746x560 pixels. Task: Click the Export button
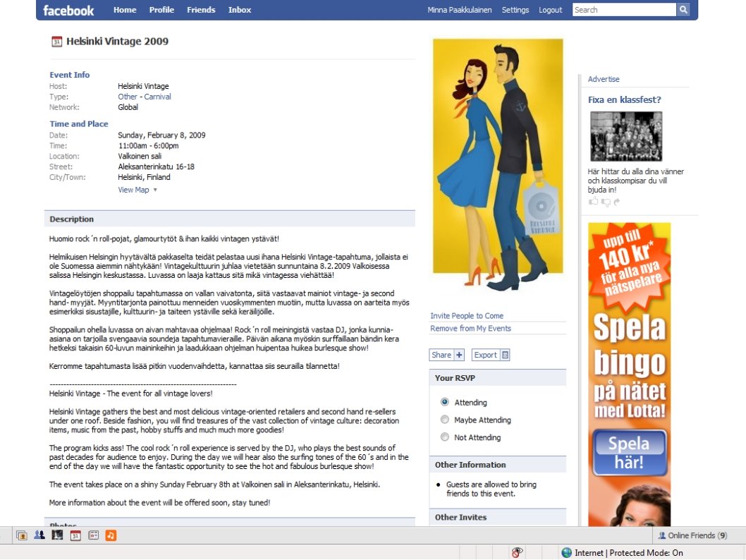[x=491, y=355]
